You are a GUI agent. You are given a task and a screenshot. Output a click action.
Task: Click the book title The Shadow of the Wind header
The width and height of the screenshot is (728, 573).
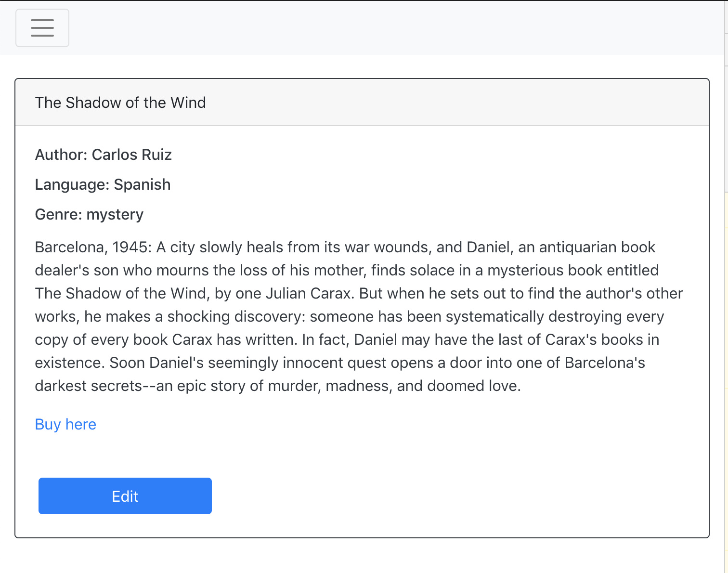(x=120, y=103)
